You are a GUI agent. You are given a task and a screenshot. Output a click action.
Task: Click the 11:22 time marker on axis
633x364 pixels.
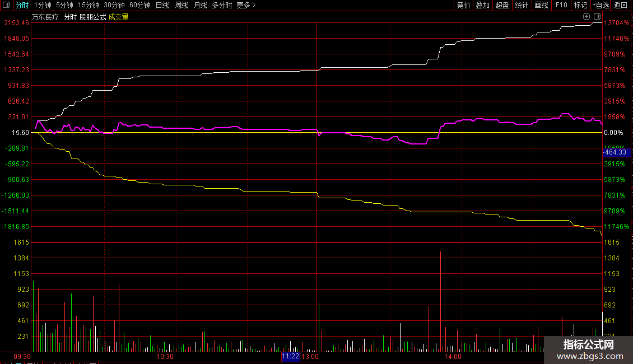[x=291, y=356]
